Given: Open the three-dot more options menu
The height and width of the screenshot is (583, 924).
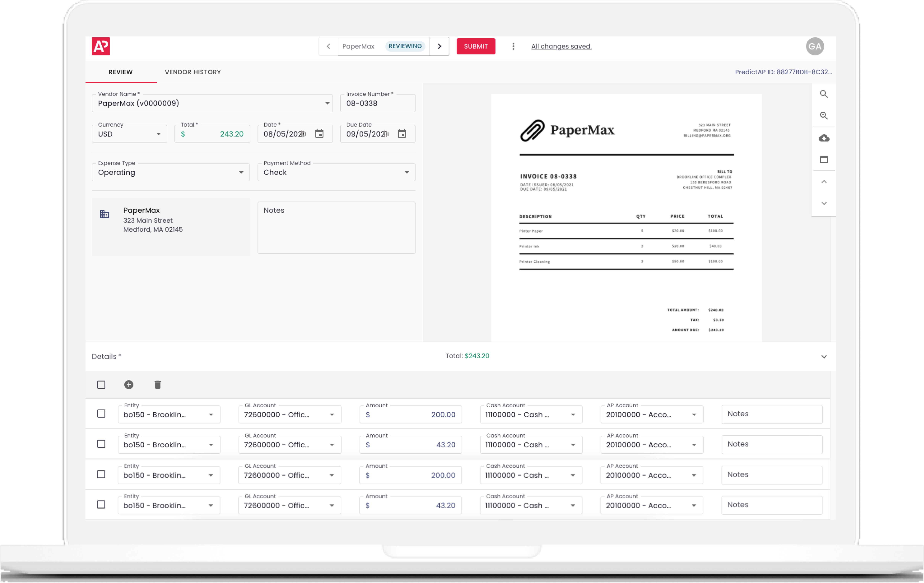Looking at the screenshot, I should click(513, 46).
